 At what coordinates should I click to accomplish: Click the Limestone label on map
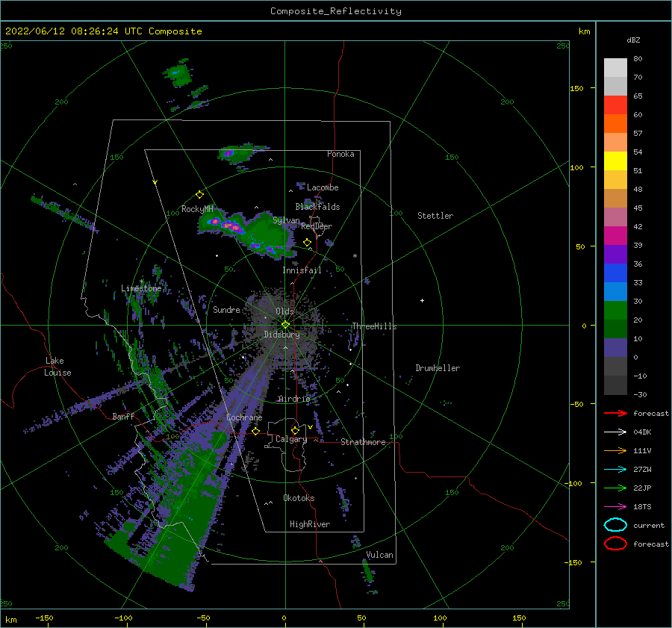pos(141,288)
